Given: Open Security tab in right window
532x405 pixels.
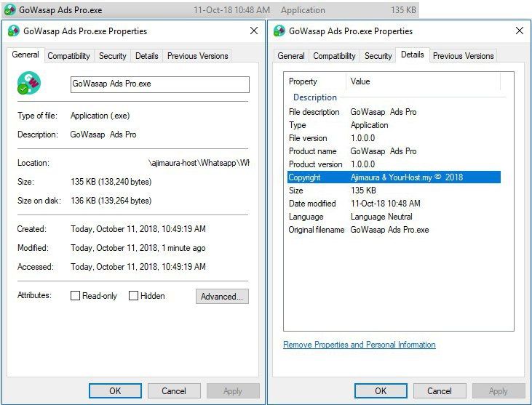Looking at the screenshot, I should point(378,56).
